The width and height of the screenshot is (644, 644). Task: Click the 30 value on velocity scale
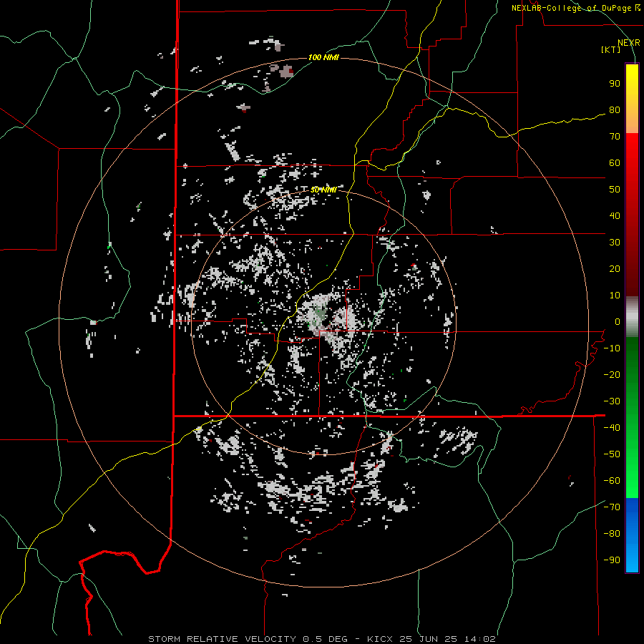(x=615, y=243)
